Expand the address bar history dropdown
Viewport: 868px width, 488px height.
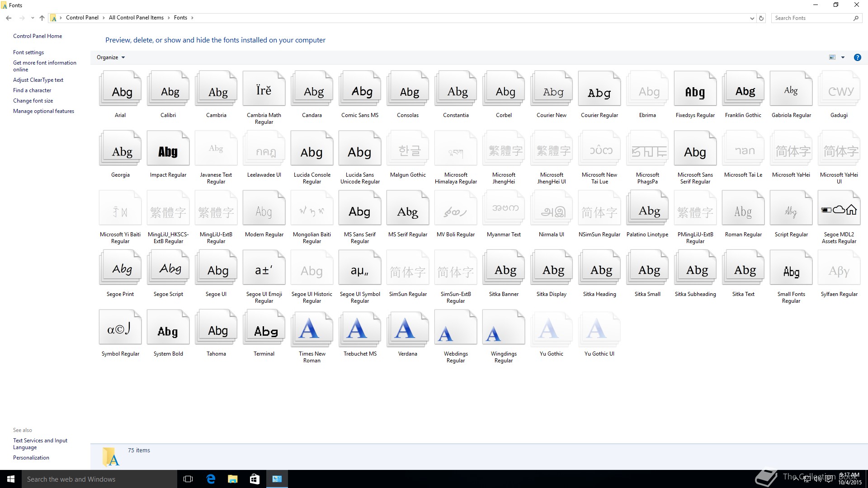coord(752,18)
